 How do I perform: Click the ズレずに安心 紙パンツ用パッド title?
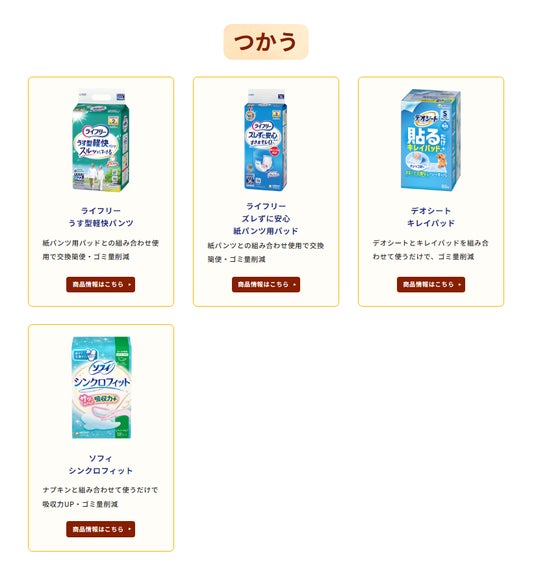point(266,218)
